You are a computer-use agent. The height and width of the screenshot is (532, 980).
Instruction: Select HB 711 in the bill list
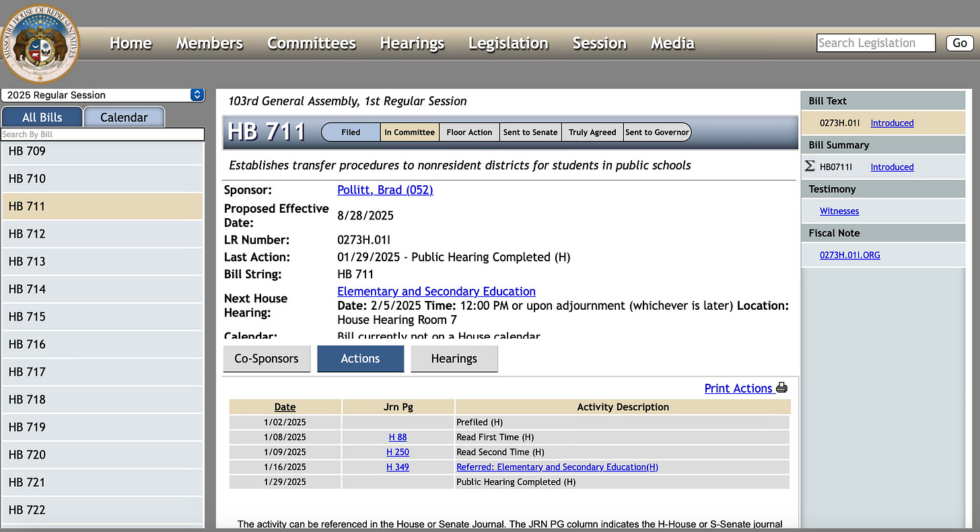(x=102, y=207)
